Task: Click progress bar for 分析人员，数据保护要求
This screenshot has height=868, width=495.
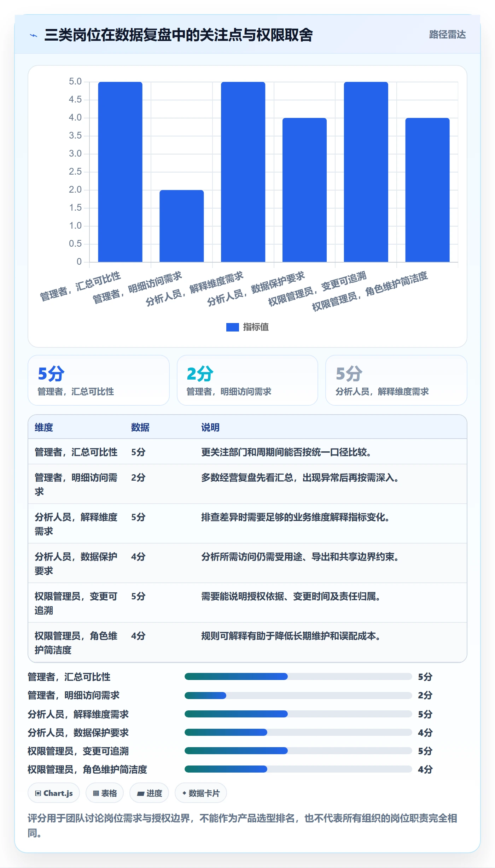Action: [298, 732]
